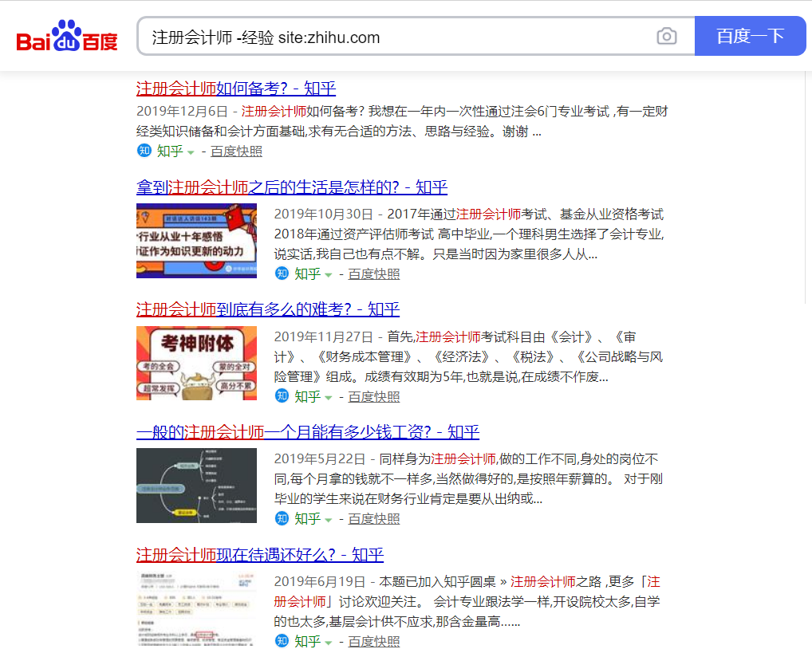812x653 pixels.
Task: Click 知乎 source text under 之后的生活 result
Action: click(308, 274)
